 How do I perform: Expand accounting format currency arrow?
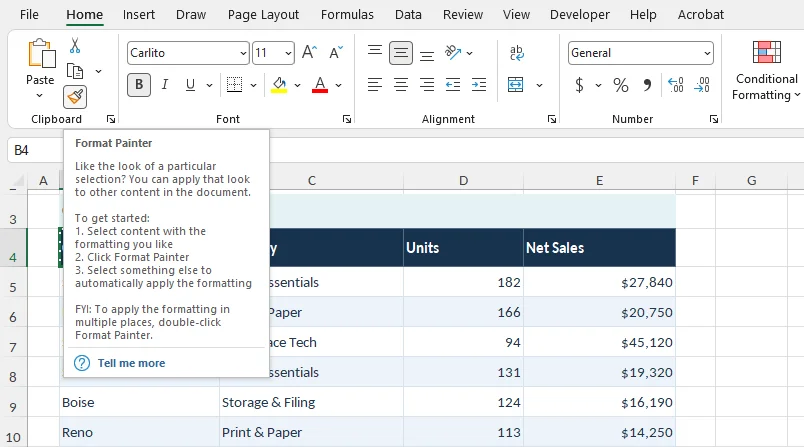pyautogui.click(x=598, y=85)
